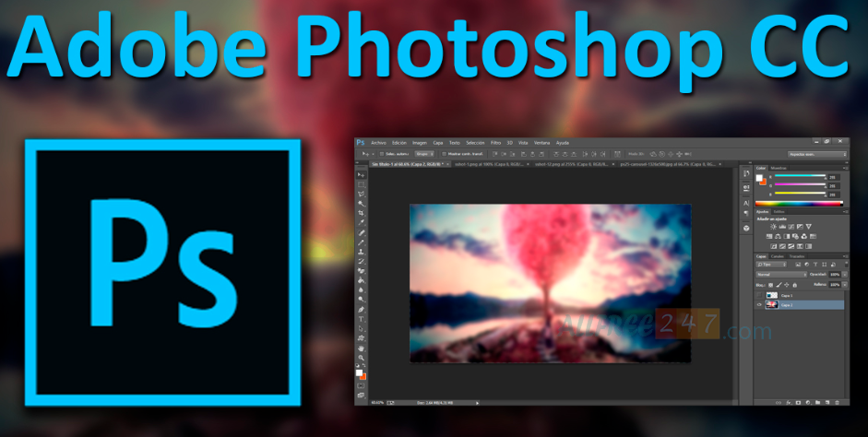
Task: Toggle the Mostrar contr. transf. checkbox
Action: pyautogui.click(x=444, y=154)
